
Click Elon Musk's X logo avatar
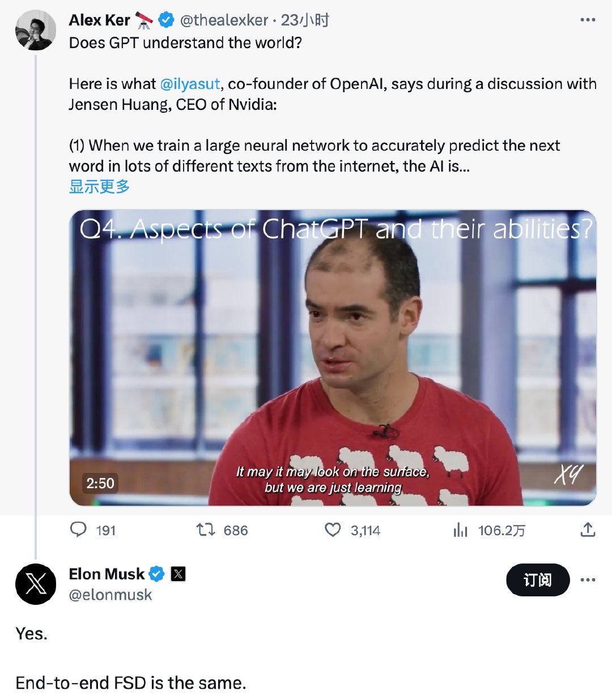point(36,584)
